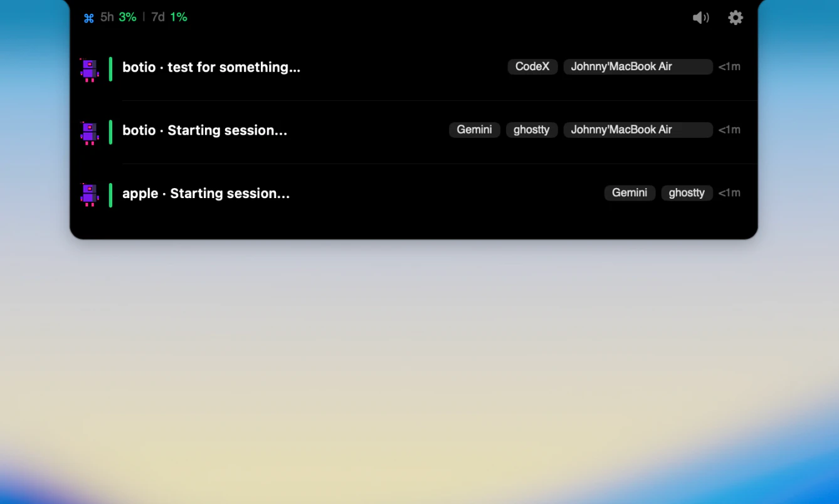Open the 'botio · test for something...' session
The width and height of the screenshot is (839, 504).
[x=211, y=67]
